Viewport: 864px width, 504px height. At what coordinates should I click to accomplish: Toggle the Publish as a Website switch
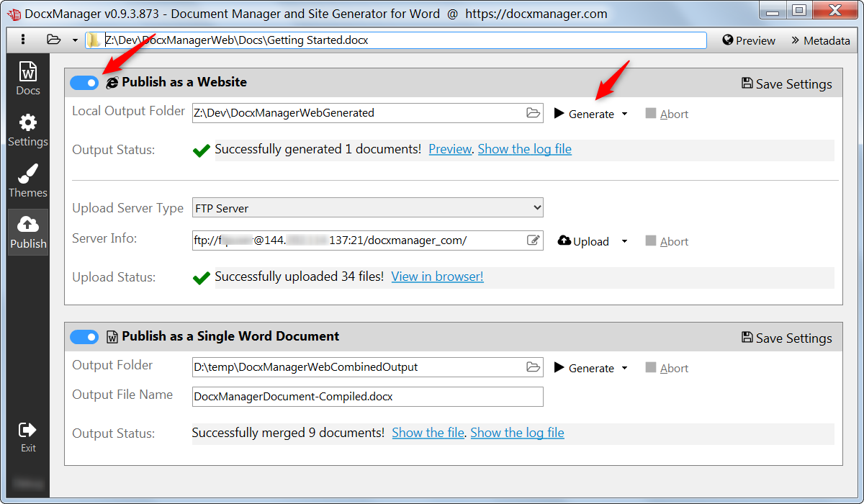[x=84, y=83]
